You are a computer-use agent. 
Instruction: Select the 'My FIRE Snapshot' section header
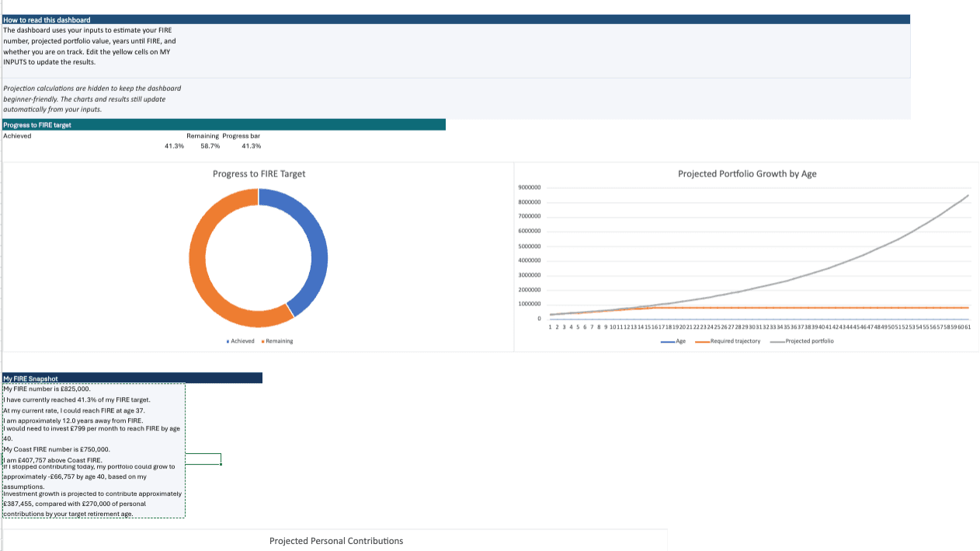[132, 378]
